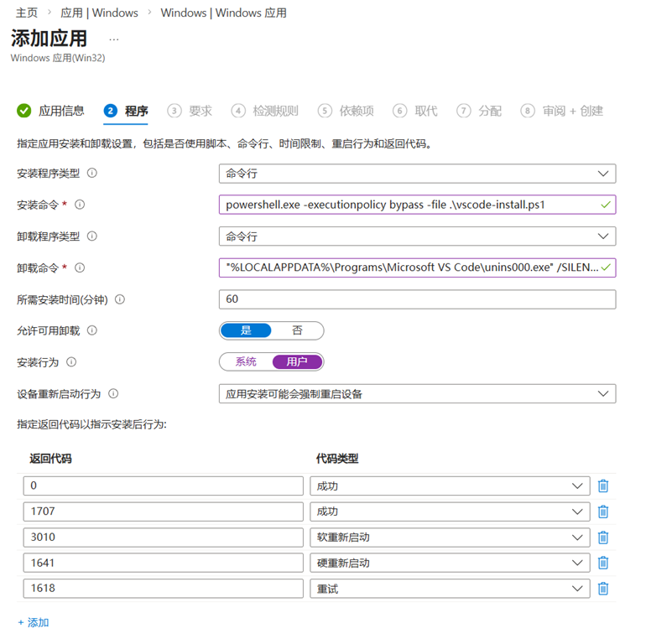The image size is (651, 644).
Task: Show info tooltip for 安装命令
Action: [81, 205]
